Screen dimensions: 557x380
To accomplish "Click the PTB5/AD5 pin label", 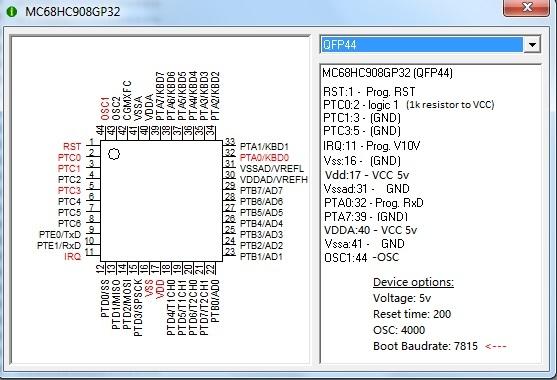I will pyautogui.click(x=261, y=213).
